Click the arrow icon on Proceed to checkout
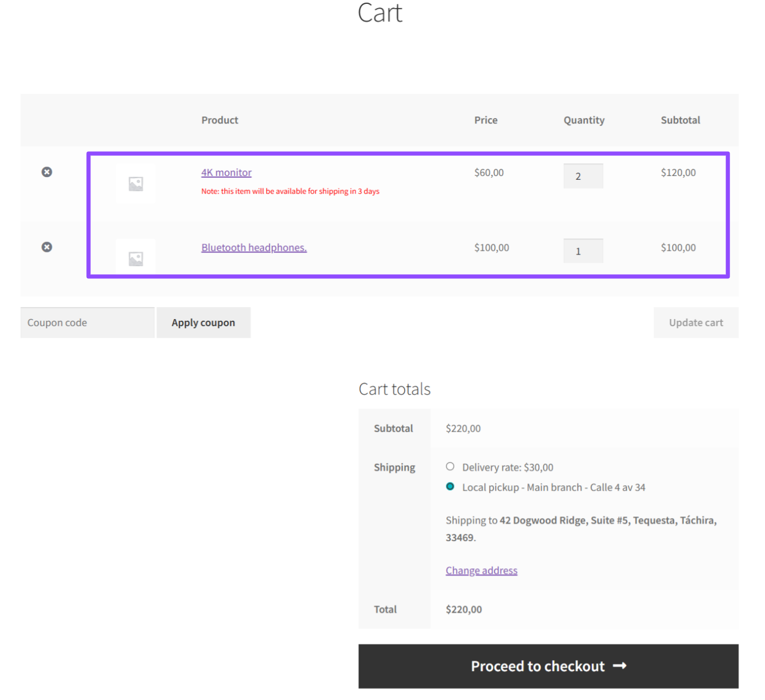Viewport: 765px width, 700px height. click(620, 666)
